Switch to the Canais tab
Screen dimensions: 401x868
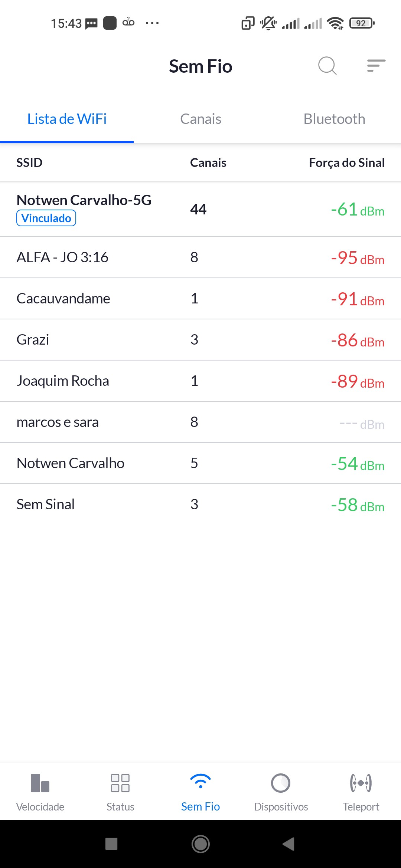[200, 119]
